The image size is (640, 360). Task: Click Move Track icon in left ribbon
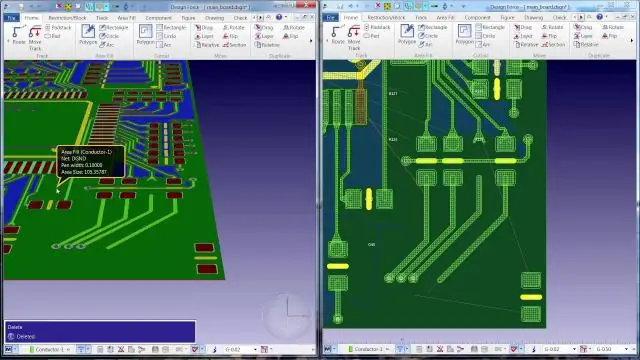click(x=35, y=38)
